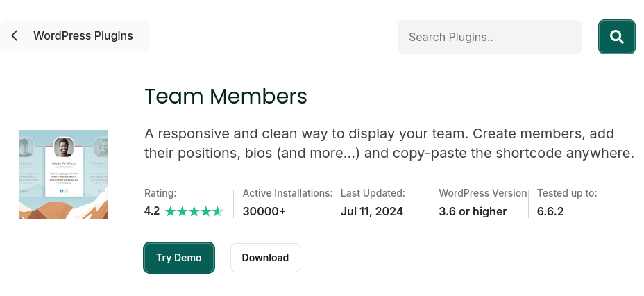Click the Last Updated label
Image resolution: width=644 pixels, height=296 pixels.
[x=373, y=193]
